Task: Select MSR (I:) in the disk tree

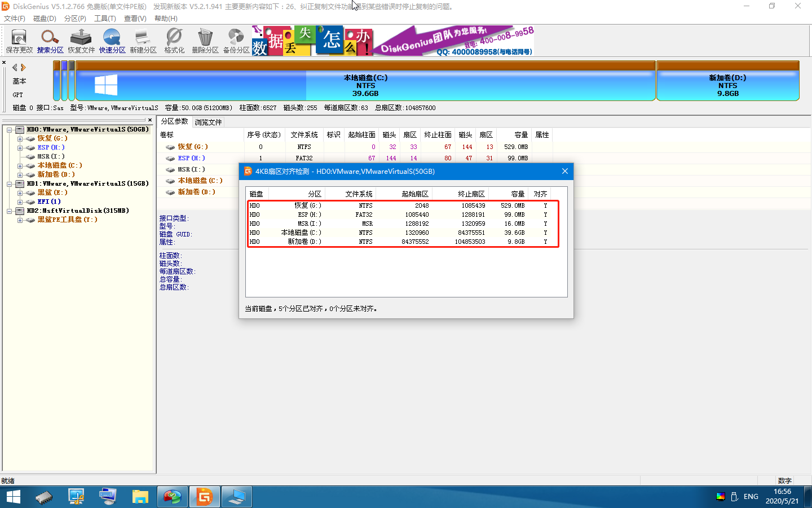Action: click(51, 156)
